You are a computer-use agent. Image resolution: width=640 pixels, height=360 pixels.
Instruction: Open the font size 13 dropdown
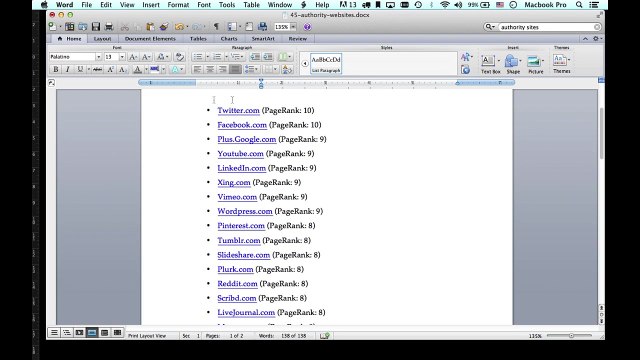tap(122, 57)
